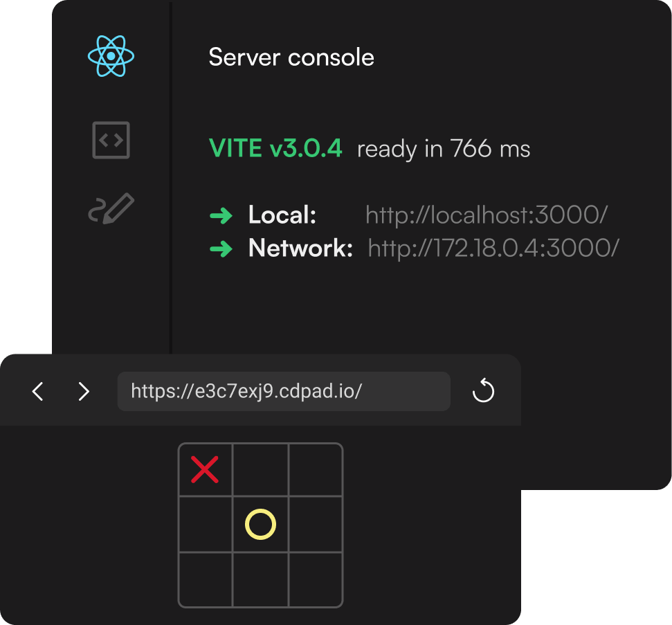This screenshot has width=672, height=625.
Task: Go back in the preview browser
Action: click(38, 392)
